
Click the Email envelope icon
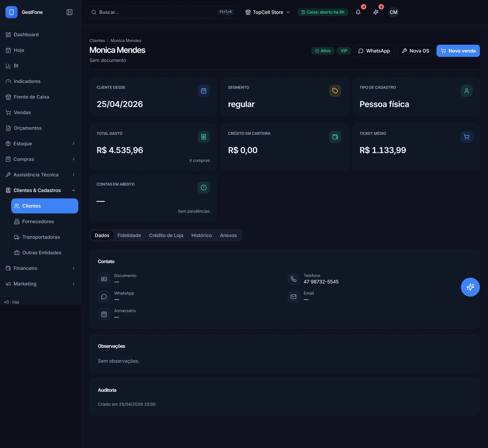[x=293, y=297]
